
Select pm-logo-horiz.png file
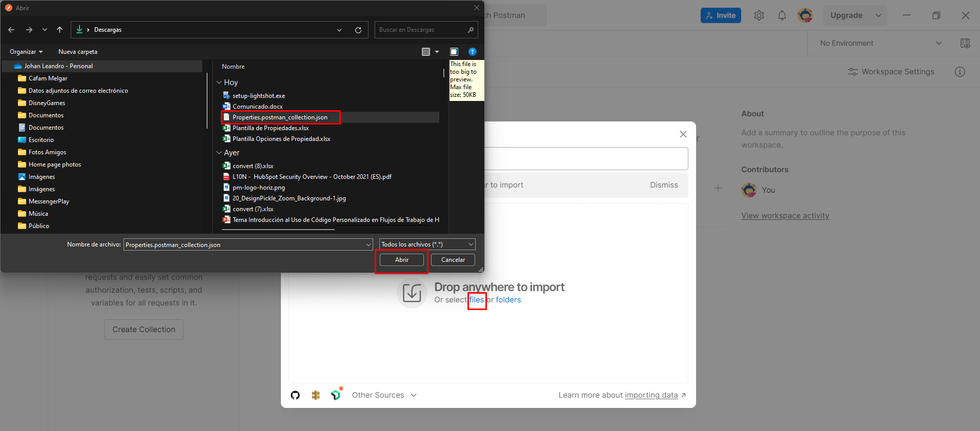tap(258, 188)
